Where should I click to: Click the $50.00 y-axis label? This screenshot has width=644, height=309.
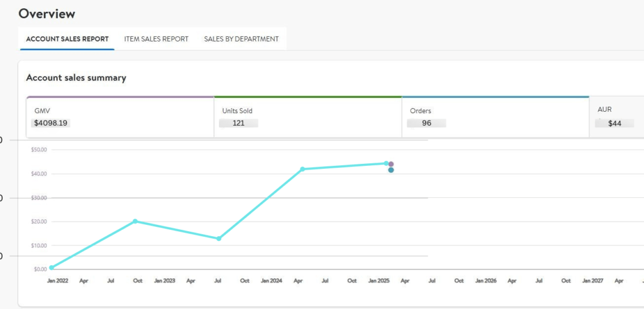(x=39, y=149)
